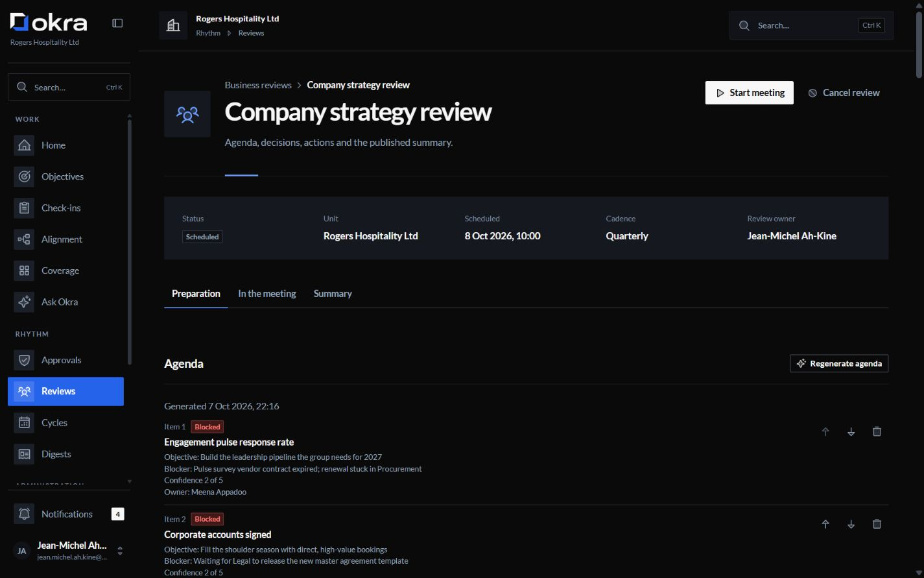Open the Ask Okra sparkle icon
Viewport: 924px width, 578px height.
pos(24,302)
